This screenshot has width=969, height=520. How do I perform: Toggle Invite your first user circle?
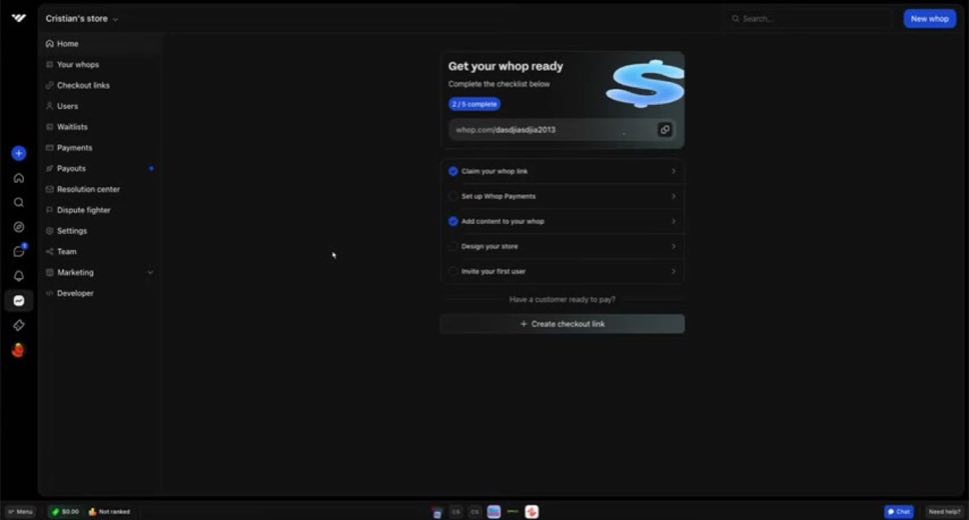coord(453,271)
